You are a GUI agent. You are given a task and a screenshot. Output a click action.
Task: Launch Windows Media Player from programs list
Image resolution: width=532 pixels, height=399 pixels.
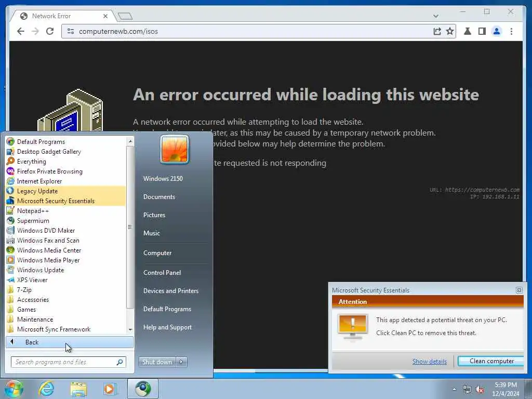65,260
